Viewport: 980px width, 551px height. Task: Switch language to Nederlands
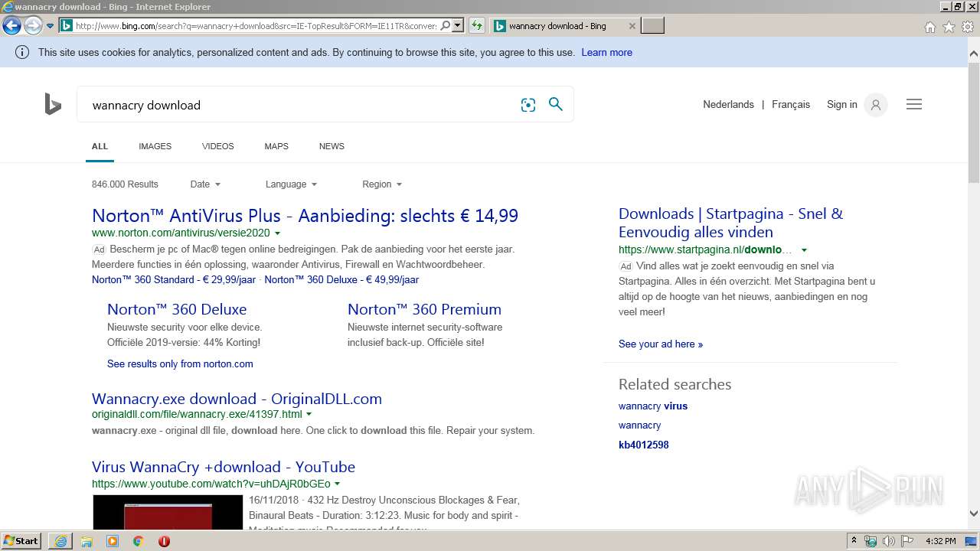tap(728, 104)
